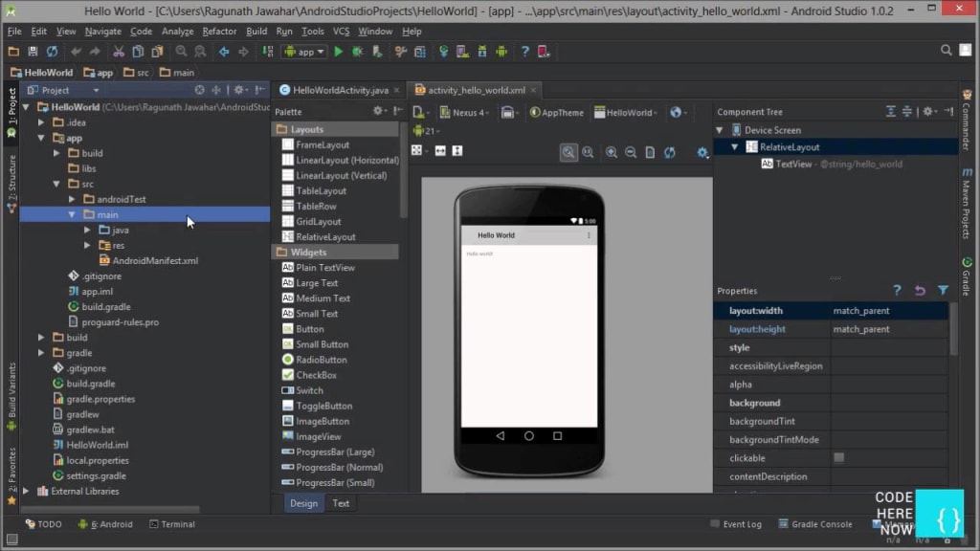Open the AppTheme selector dropdown
Viewport: 980px width, 551px height.
(556, 113)
